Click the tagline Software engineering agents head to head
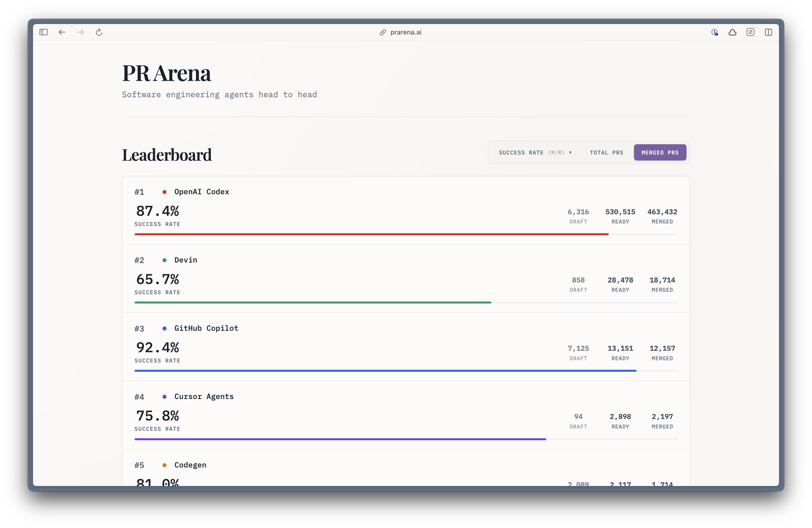 (x=219, y=94)
